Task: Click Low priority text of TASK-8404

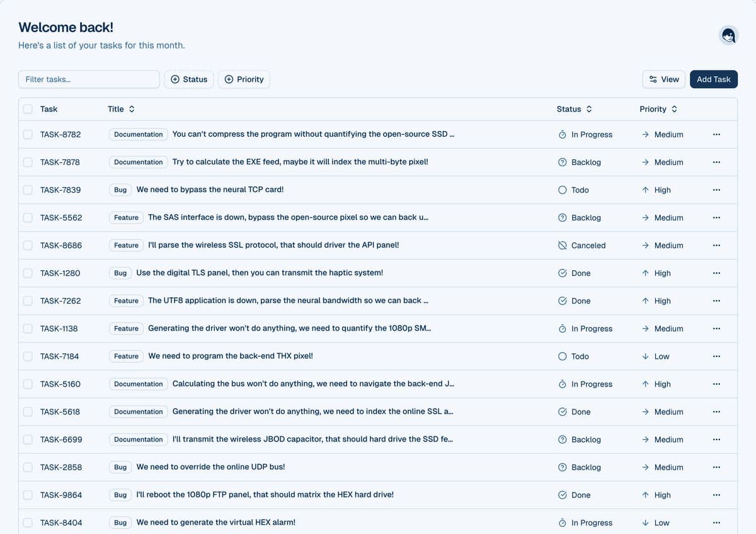Action: 661,522
